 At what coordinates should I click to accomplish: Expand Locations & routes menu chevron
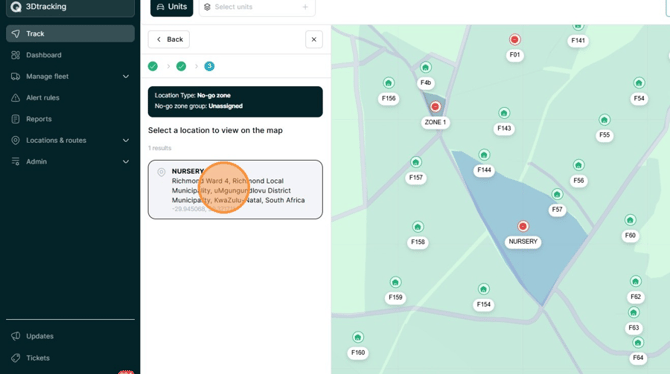click(126, 140)
